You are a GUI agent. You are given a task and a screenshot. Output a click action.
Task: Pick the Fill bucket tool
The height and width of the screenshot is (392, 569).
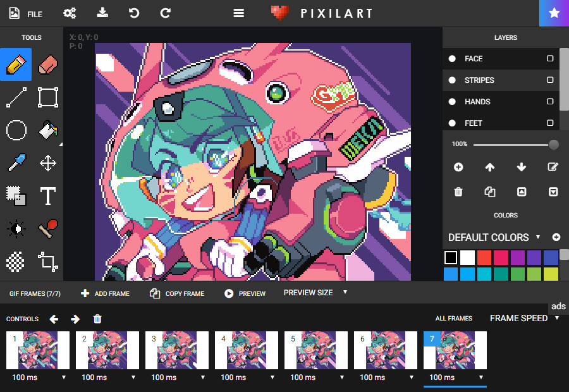(48, 130)
